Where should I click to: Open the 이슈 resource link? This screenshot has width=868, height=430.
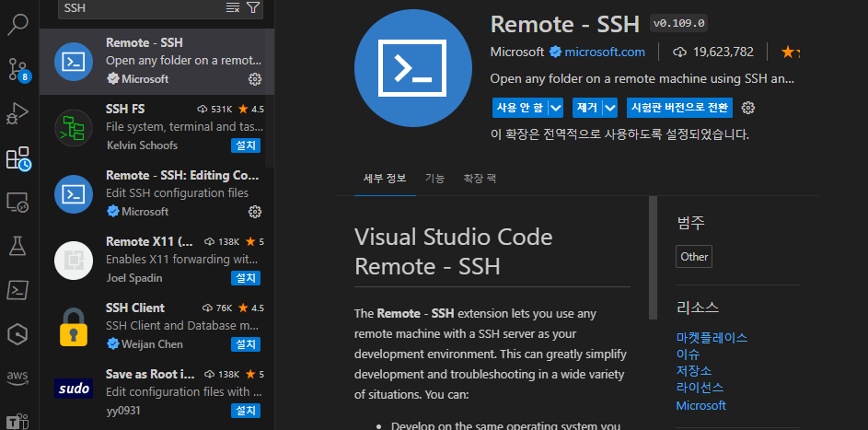point(689,354)
